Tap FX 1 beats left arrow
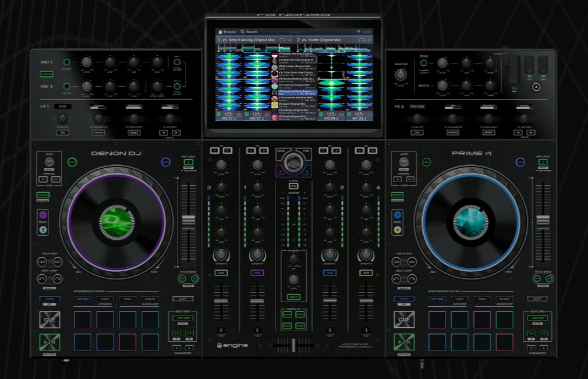 [x=164, y=132]
